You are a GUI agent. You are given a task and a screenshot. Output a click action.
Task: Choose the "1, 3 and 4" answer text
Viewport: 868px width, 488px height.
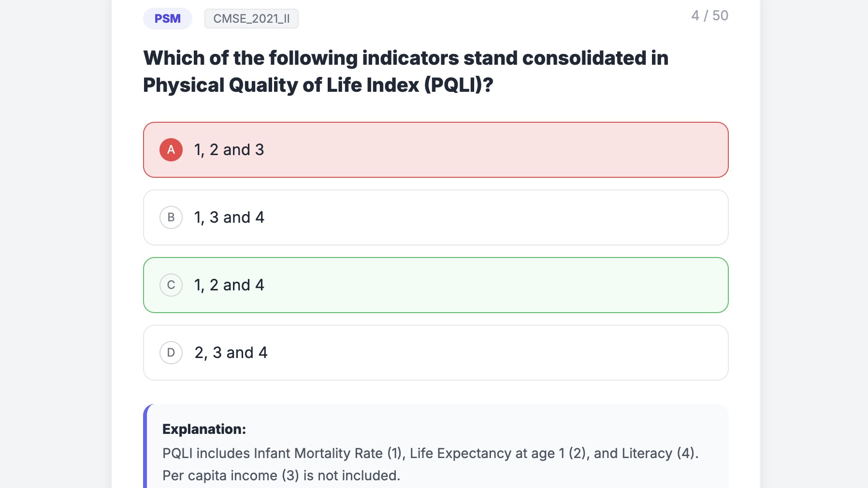pos(229,217)
